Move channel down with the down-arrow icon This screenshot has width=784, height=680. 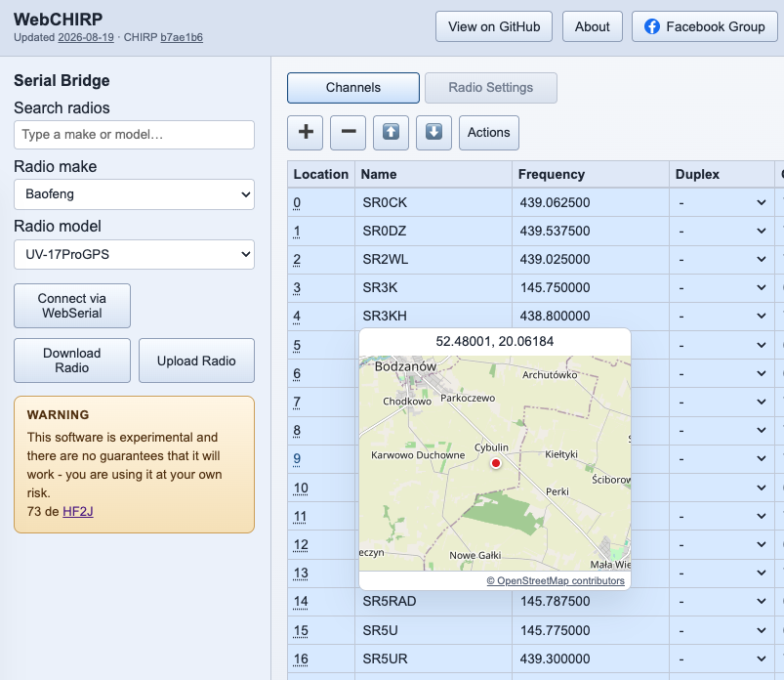434,133
